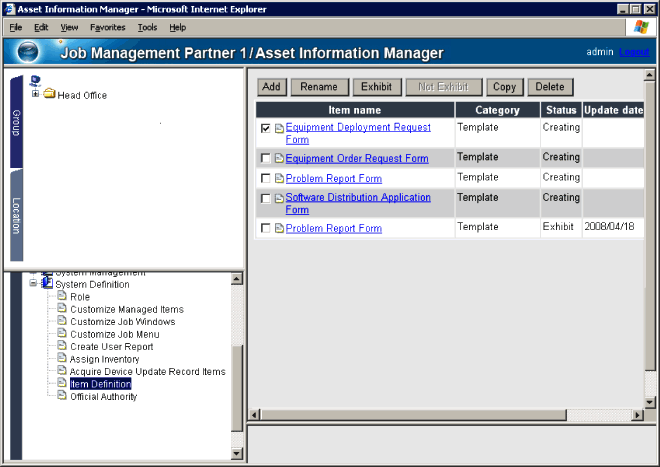
Task: Click the horizontal scrollbar right arrow
Action: (x=638, y=415)
